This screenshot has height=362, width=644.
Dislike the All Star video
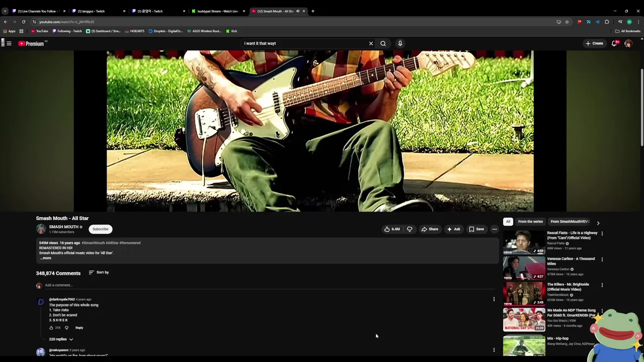pyautogui.click(x=410, y=229)
